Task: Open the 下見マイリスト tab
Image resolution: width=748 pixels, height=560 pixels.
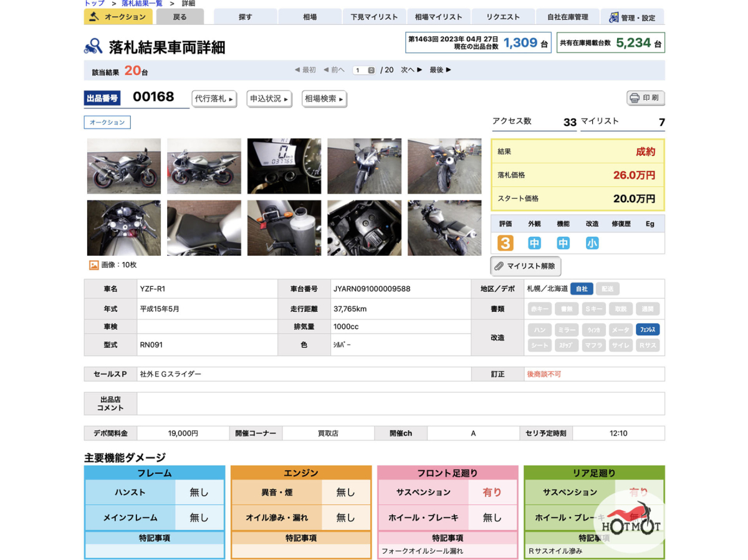Action: click(x=374, y=17)
